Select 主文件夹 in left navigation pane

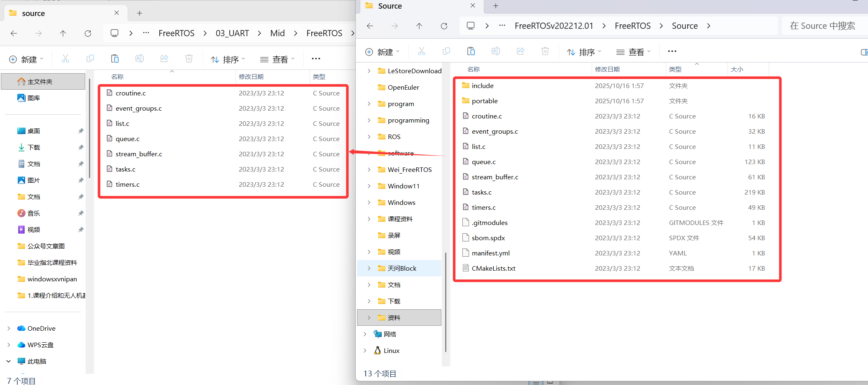tap(43, 81)
